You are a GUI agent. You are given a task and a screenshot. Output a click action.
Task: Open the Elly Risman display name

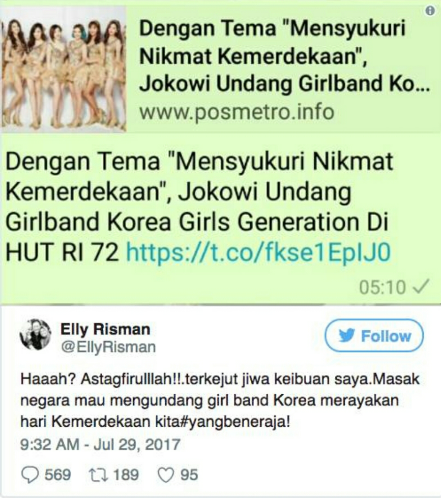tap(105, 329)
